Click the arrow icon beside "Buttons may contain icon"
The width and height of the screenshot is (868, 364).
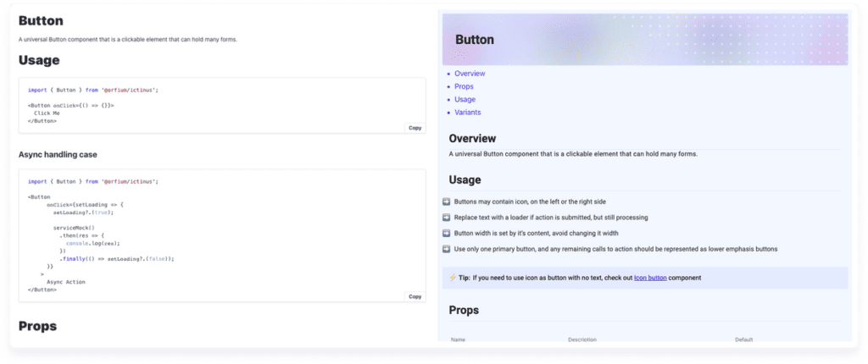tap(447, 202)
